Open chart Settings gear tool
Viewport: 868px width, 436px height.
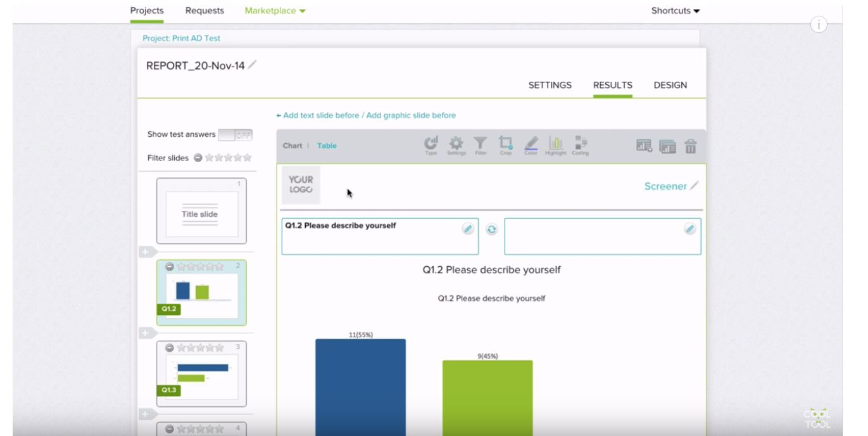tap(456, 145)
